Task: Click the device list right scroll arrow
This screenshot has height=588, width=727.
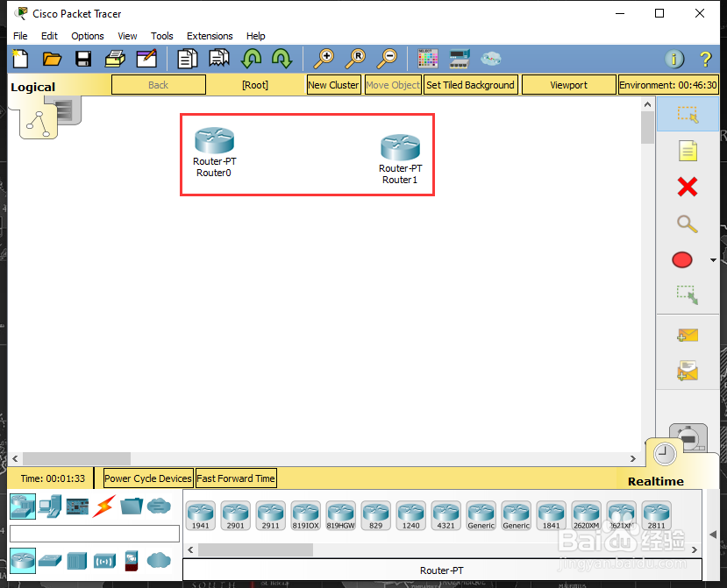Action: [694, 549]
